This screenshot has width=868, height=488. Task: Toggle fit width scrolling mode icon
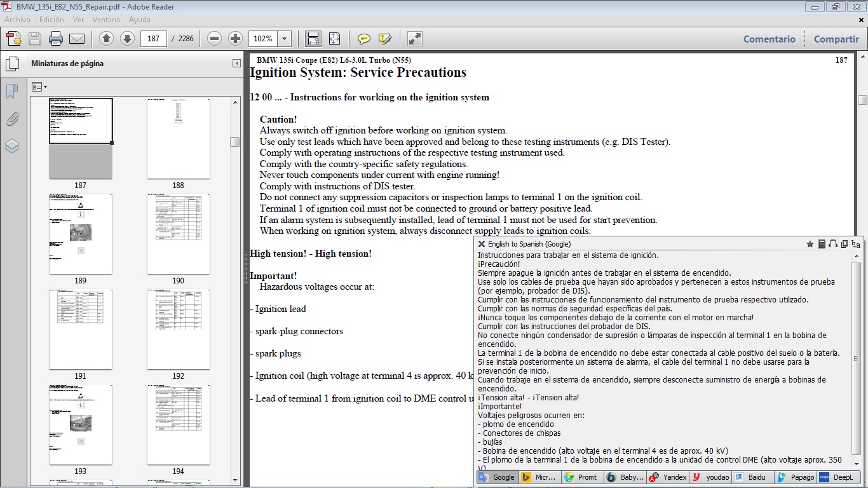pos(313,39)
